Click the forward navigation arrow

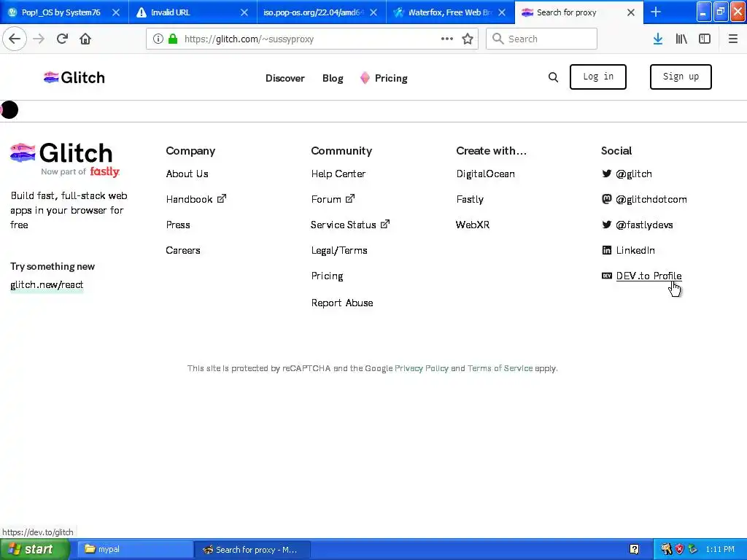tap(39, 39)
